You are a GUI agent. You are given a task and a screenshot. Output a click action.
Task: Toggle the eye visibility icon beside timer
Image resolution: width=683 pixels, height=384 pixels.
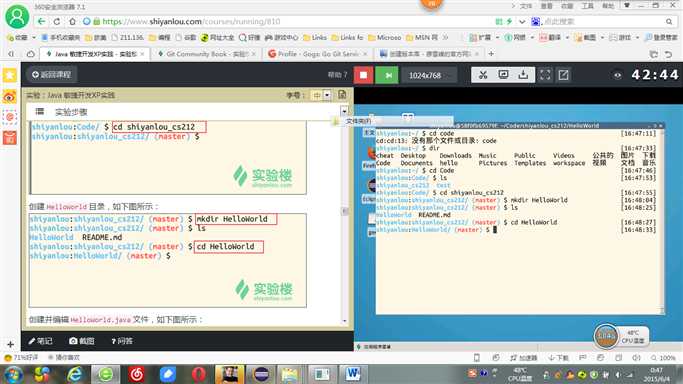pos(617,75)
